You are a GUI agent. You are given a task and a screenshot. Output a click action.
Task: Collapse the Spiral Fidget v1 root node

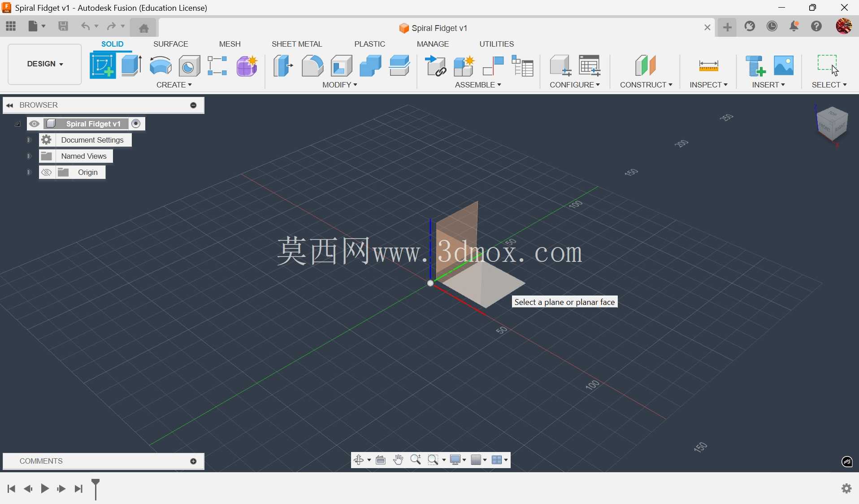(x=17, y=124)
